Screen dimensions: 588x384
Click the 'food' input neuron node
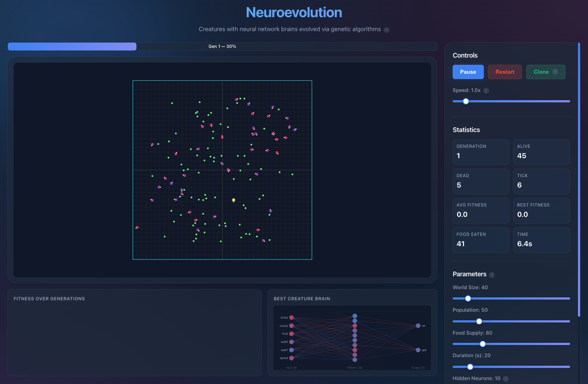[291, 334]
